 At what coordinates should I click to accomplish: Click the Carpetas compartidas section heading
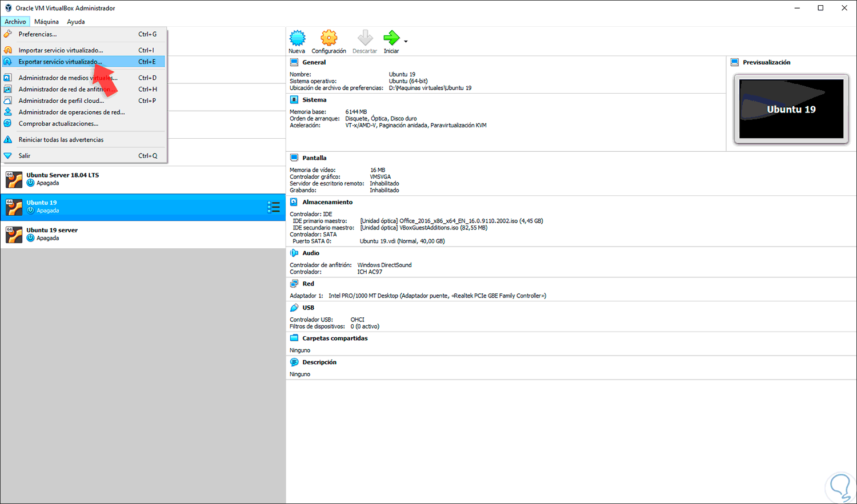(335, 338)
